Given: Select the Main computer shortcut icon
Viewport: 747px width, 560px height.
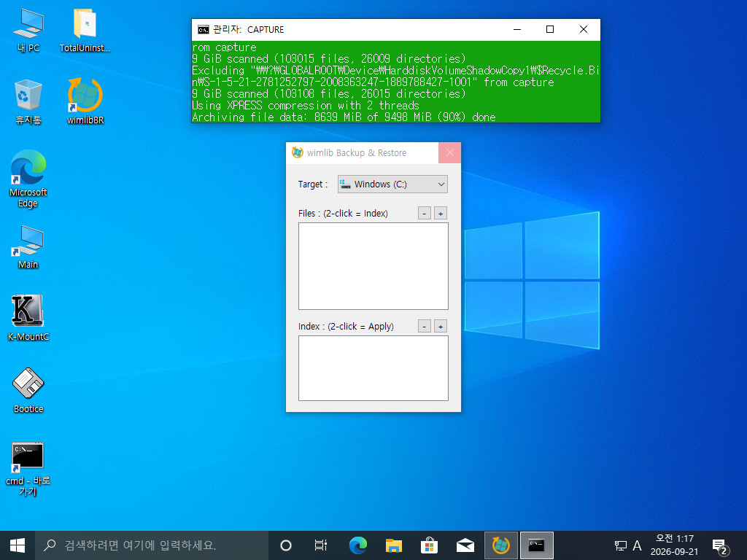Looking at the screenshot, I should (28, 246).
